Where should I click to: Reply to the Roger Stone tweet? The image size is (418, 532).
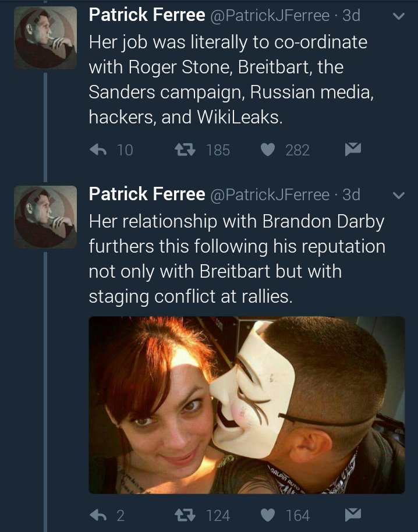(98, 150)
